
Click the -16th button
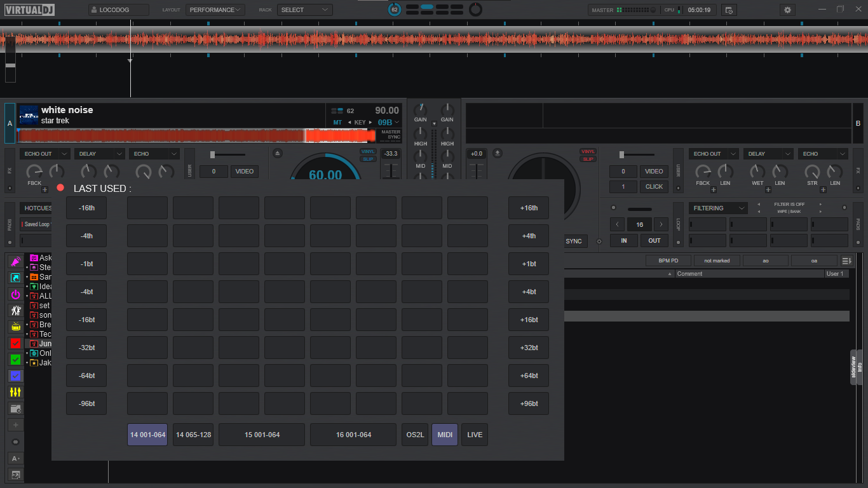(x=86, y=208)
